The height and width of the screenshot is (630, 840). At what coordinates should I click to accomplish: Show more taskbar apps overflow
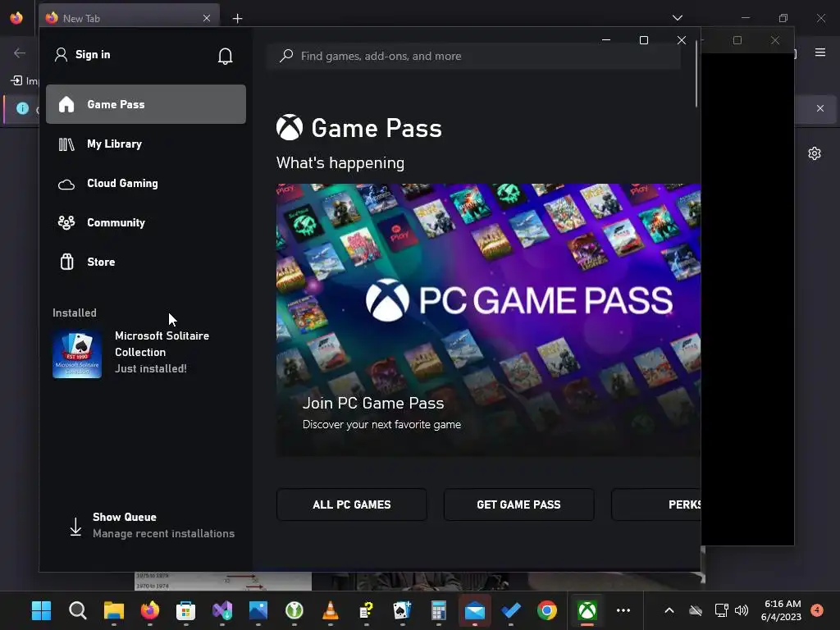pos(623,610)
